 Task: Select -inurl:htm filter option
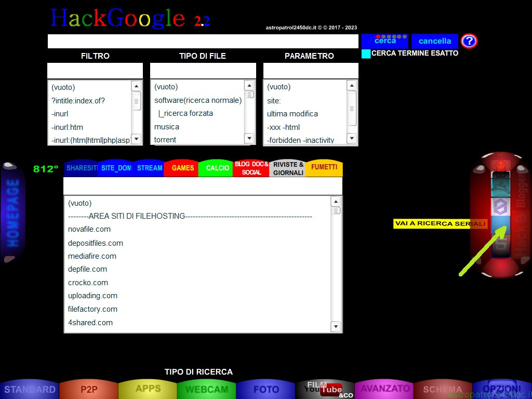click(67, 127)
